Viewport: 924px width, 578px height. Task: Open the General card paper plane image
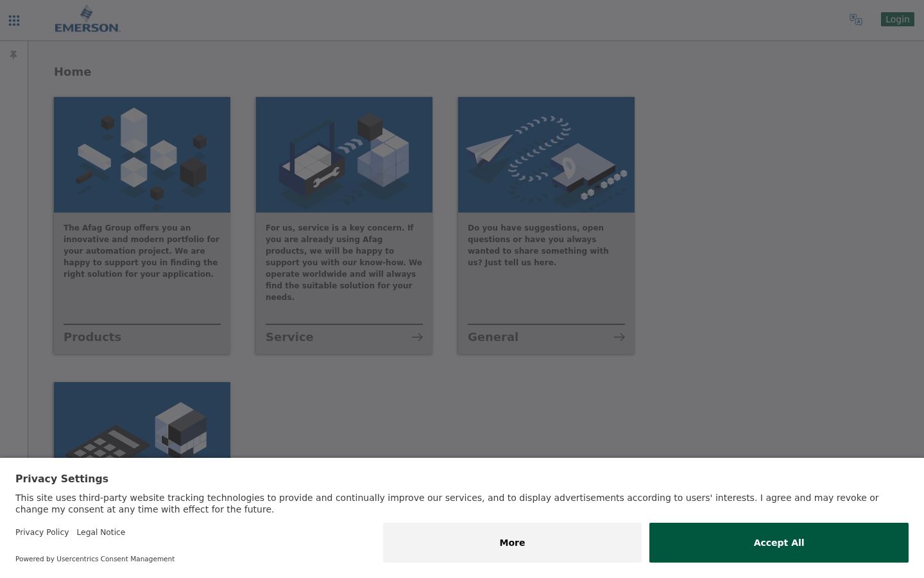546,155
